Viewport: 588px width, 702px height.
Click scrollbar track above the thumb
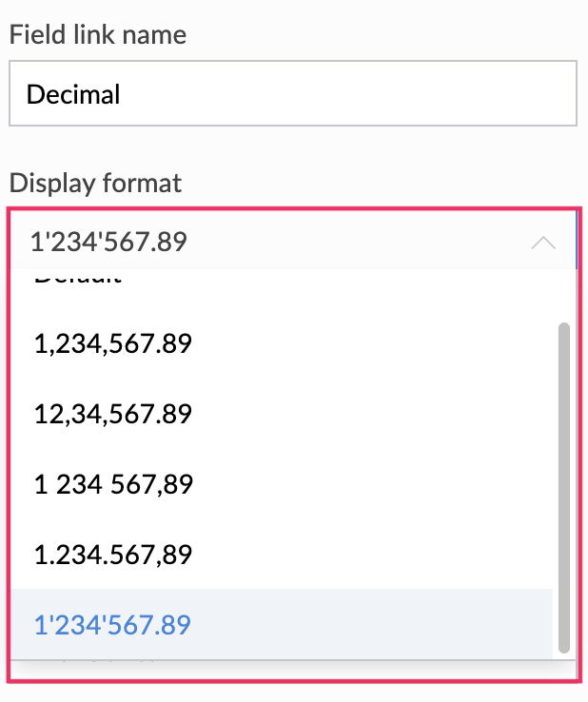(563, 297)
